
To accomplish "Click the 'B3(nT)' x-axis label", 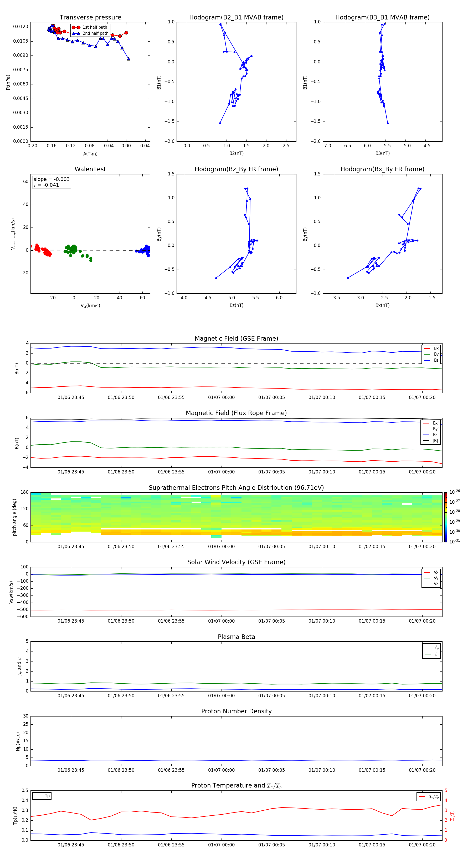I will 382,154.
